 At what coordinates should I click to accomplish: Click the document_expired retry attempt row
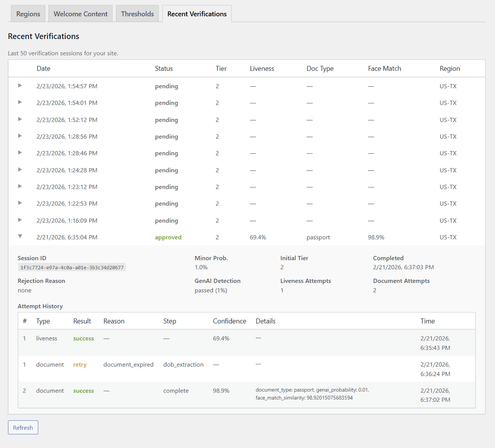click(x=128, y=365)
